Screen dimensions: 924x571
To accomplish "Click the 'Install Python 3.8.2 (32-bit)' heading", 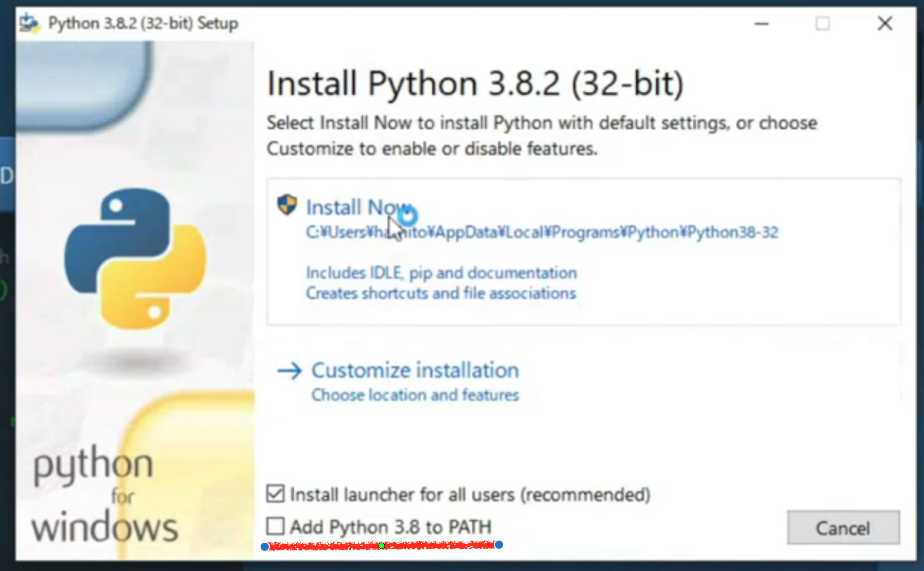I will pyautogui.click(x=475, y=83).
